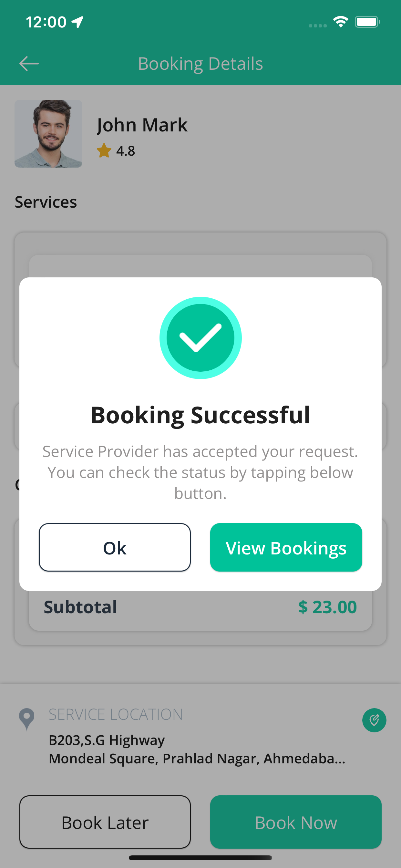Tap the Ok button
The width and height of the screenshot is (401, 868).
pos(115,547)
